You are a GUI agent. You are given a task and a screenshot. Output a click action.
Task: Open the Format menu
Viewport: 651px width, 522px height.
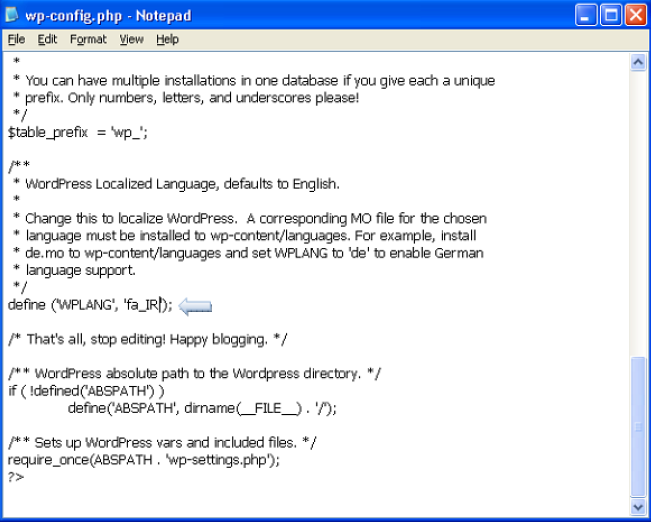pyautogui.click(x=88, y=39)
